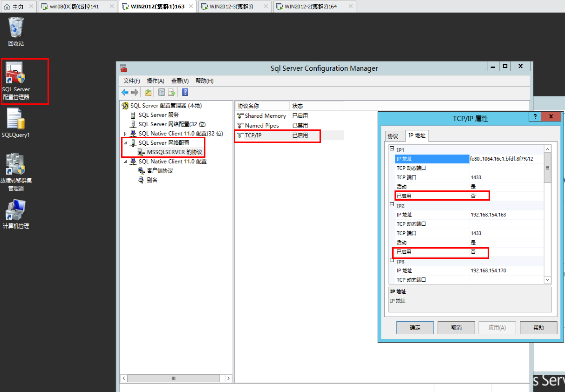
Task: Collapse the SQL Native Client 11.0 配置 node
Action: [125, 162]
